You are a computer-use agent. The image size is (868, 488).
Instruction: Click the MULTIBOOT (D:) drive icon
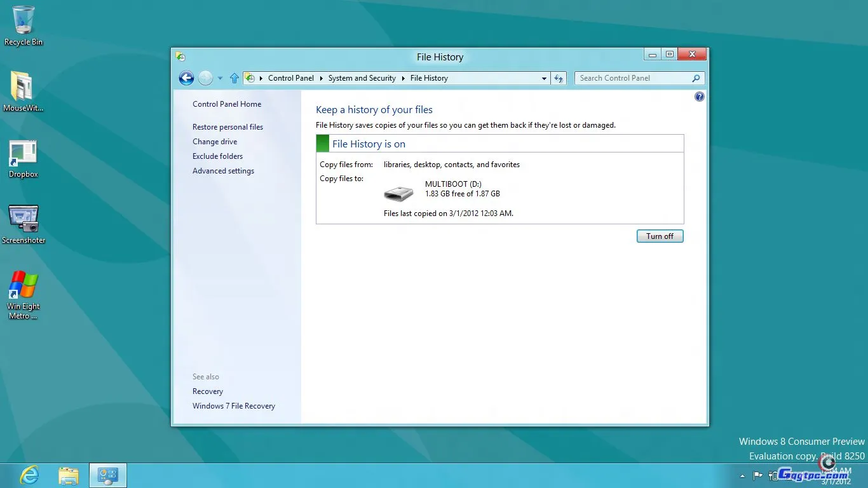[x=398, y=193]
